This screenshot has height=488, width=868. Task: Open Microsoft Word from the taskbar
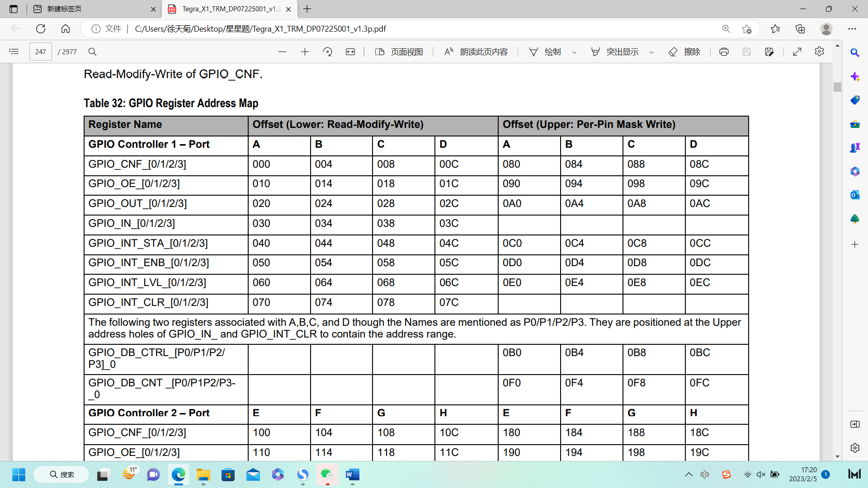pyautogui.click(x=352, y=474)
